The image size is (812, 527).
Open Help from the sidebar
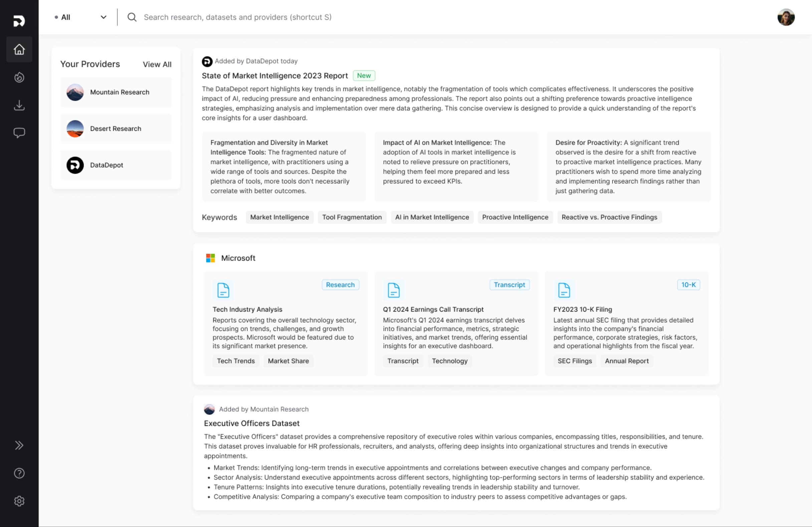pos(19,473)
